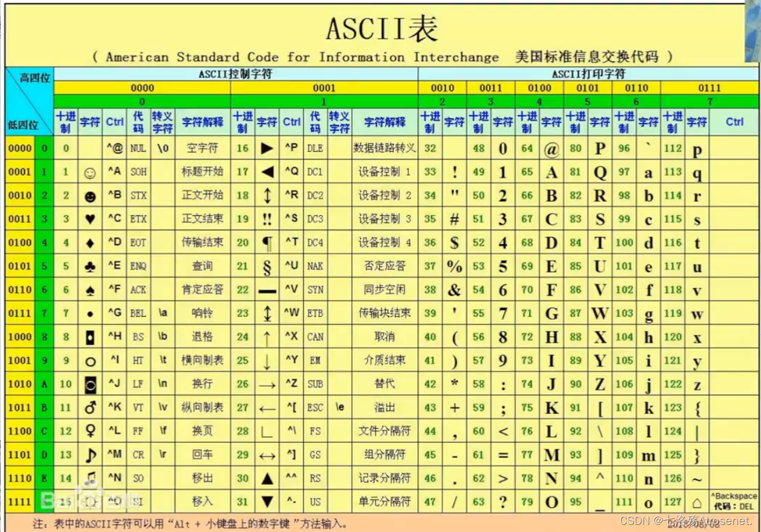
Task: Click the club symbol in row ENQ
Action: [90, 266]
